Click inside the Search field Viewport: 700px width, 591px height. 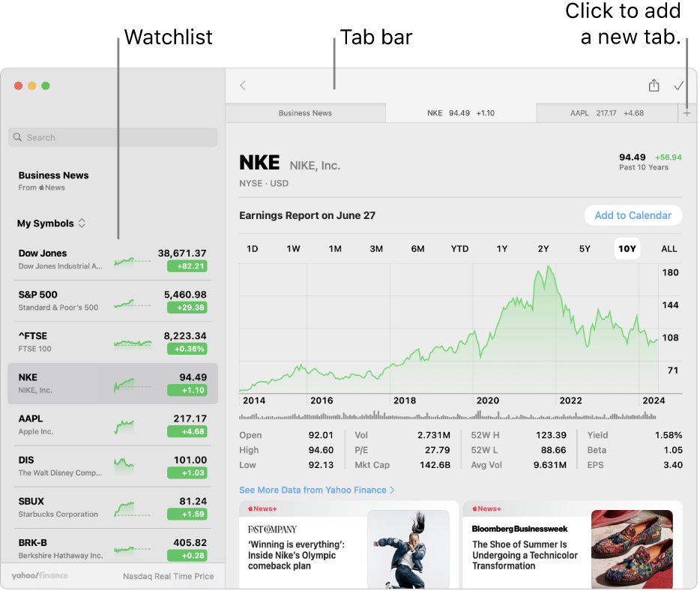tap(112, 137)
